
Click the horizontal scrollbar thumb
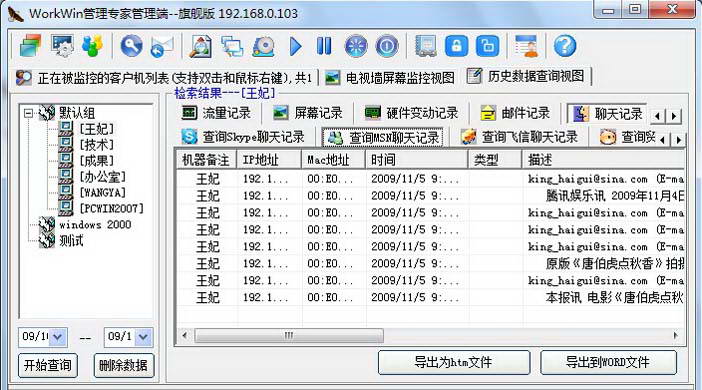289,335
